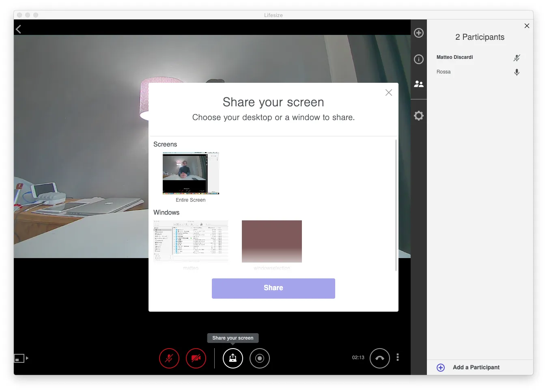This screenshot has width=547, height=392.
Task: Select participant Matteo Discardi
Action: coord(454,57)
